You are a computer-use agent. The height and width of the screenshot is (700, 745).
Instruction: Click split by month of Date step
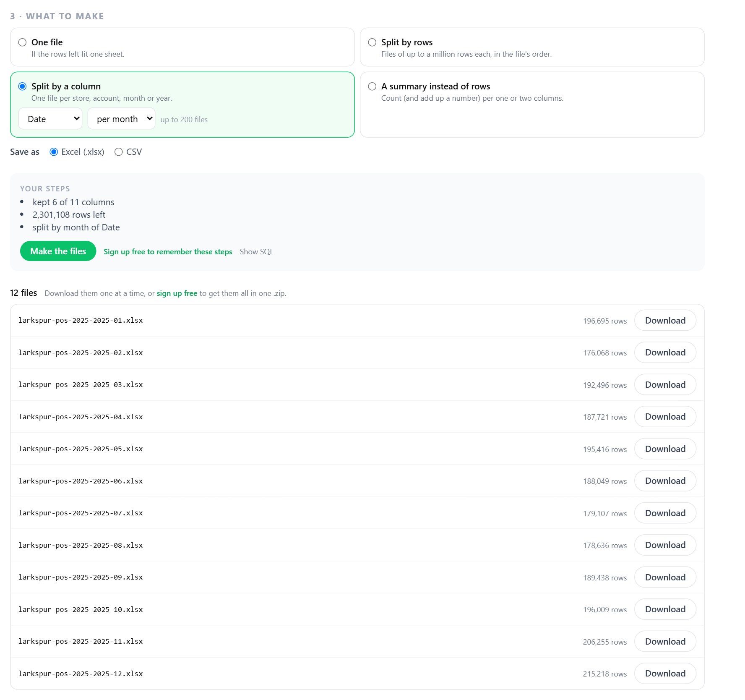click(76, 227)
